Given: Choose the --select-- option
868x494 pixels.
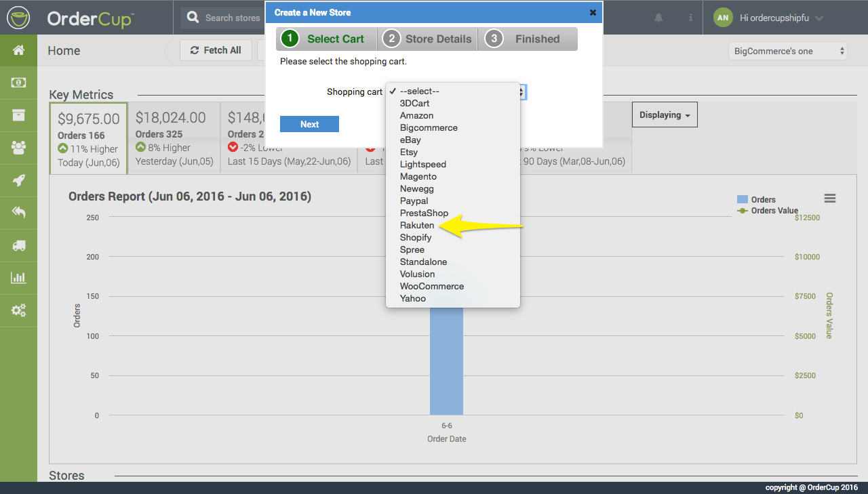Looking at the screenshot, I should [453, 91].
